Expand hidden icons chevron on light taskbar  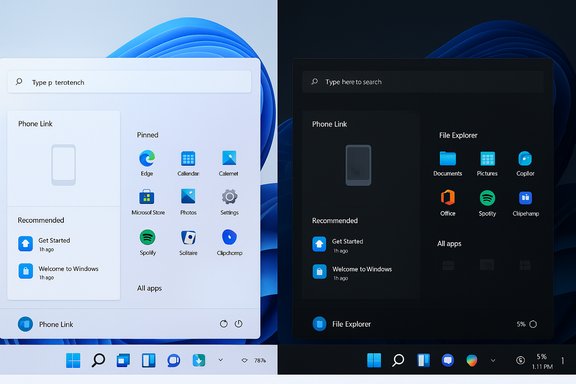tap(220, 360)
